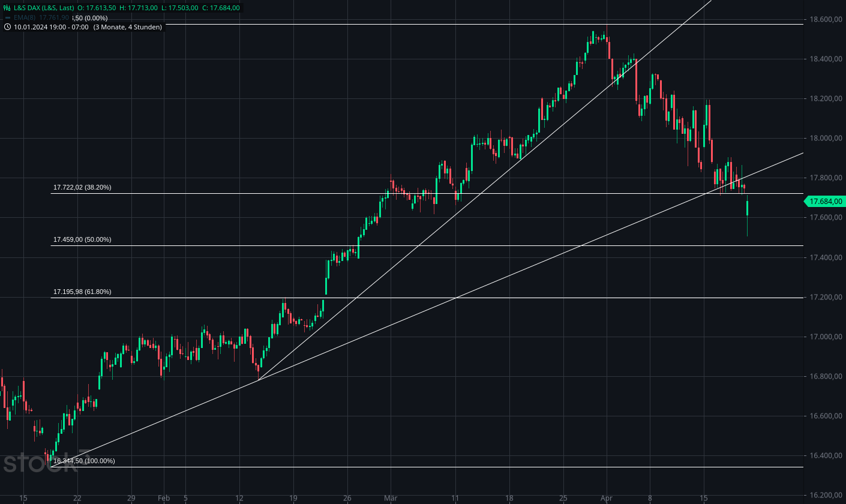Viewport: 846px width, 504px height.
Task: Select the 17.195,98 (61.80%) Fibonacci level
Action: pyautogui.click(x=82, y=292)
